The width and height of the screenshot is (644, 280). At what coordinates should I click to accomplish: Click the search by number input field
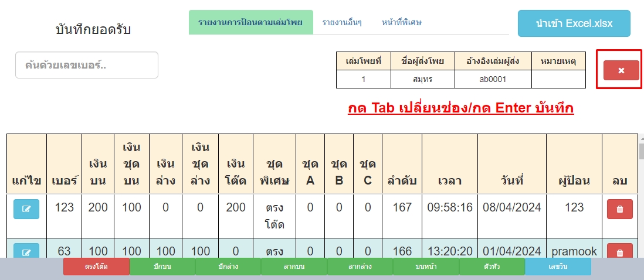pos(87,65)
